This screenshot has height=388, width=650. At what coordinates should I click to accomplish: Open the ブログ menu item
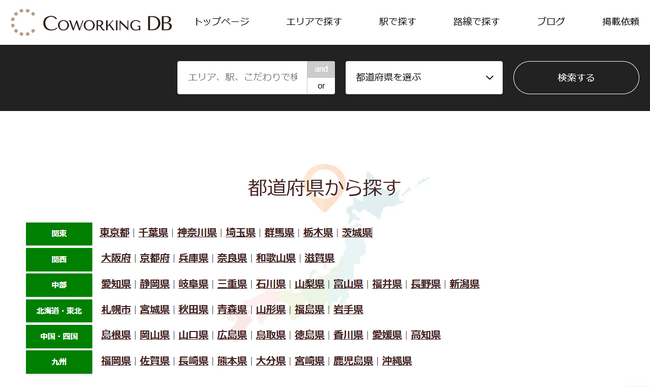click(x=551, y=22)
